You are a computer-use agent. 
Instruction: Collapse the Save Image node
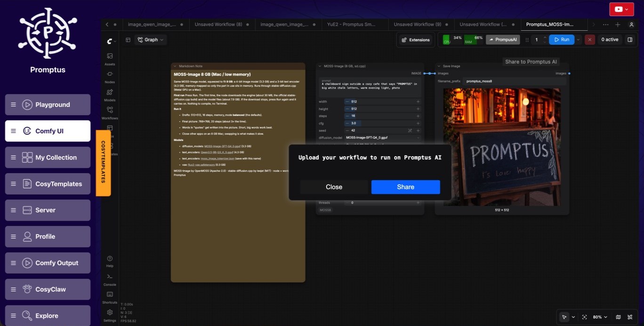[x=439, y=66]
